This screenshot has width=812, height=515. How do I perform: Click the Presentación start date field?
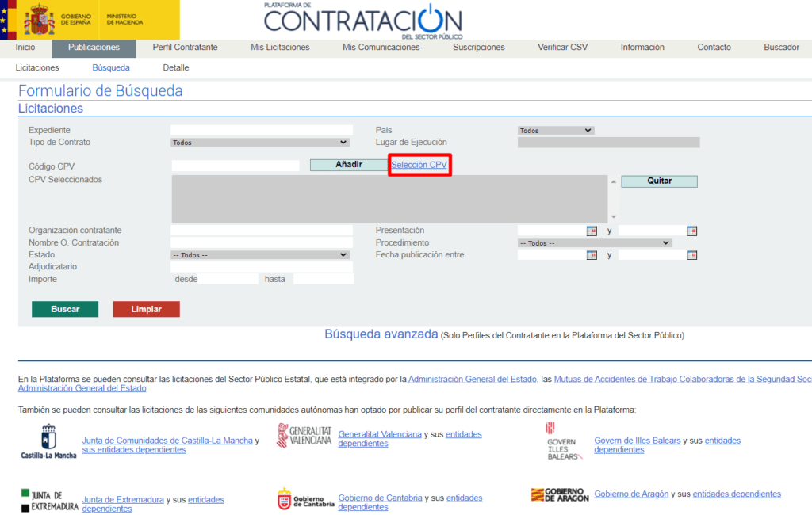click(x=552, y=231)
